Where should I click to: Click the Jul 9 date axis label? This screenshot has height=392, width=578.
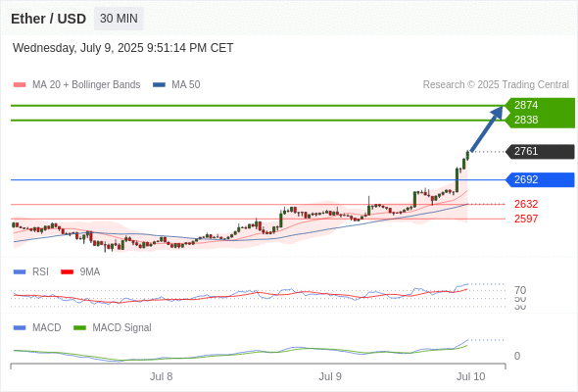tap(330, 376)
